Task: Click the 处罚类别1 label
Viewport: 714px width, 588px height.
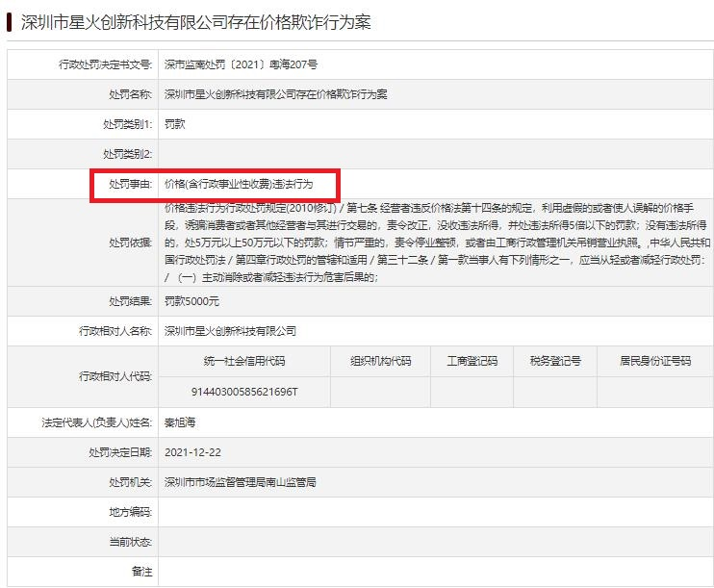Action: pyautogui.click(x=127, y=124)
